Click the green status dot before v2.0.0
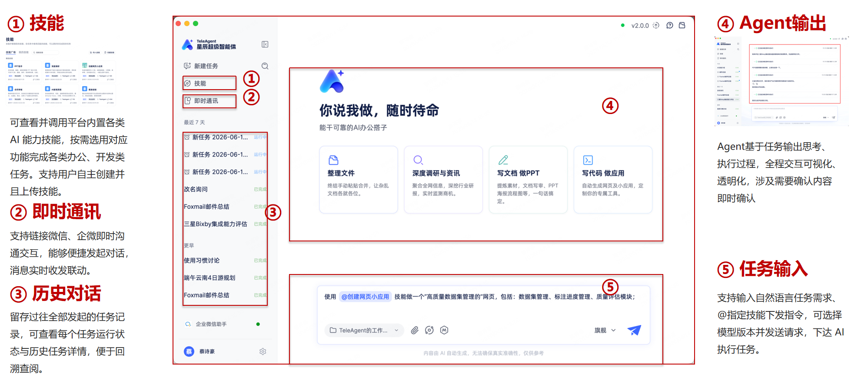868x378 pixels. pos(623,25)
